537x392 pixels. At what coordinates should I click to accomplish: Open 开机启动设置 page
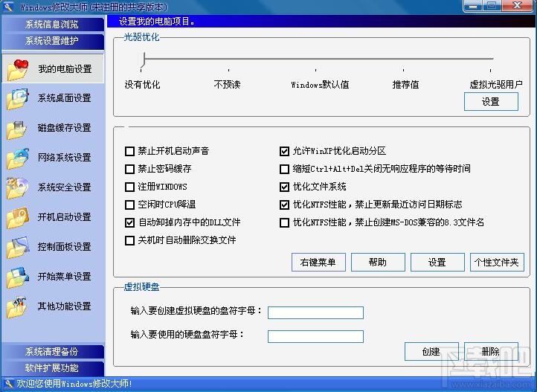coord(53,217)
